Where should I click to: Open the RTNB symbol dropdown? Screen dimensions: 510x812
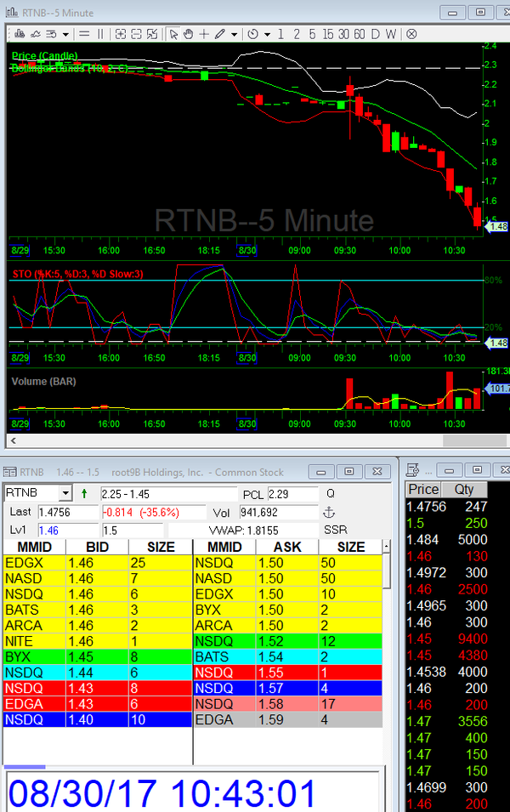click(65, 493)
